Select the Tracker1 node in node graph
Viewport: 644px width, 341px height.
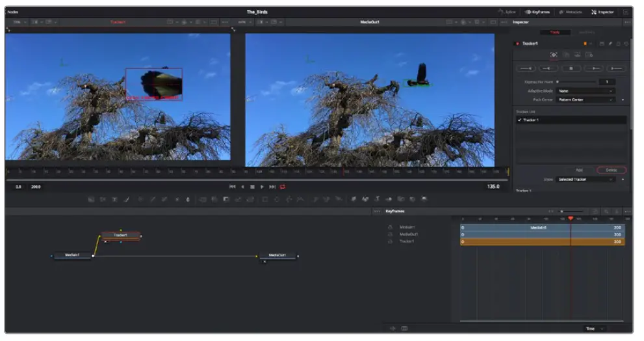click(120, 235)
